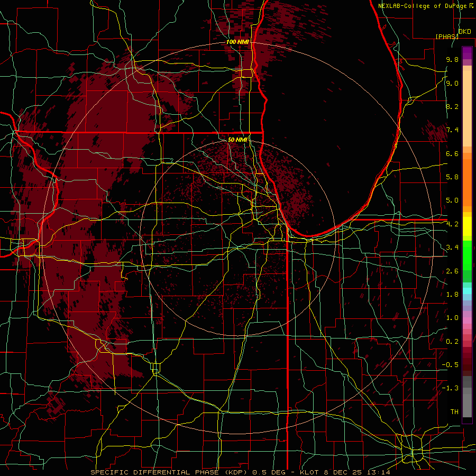Click the TH label on the color scale

[454, 412]
